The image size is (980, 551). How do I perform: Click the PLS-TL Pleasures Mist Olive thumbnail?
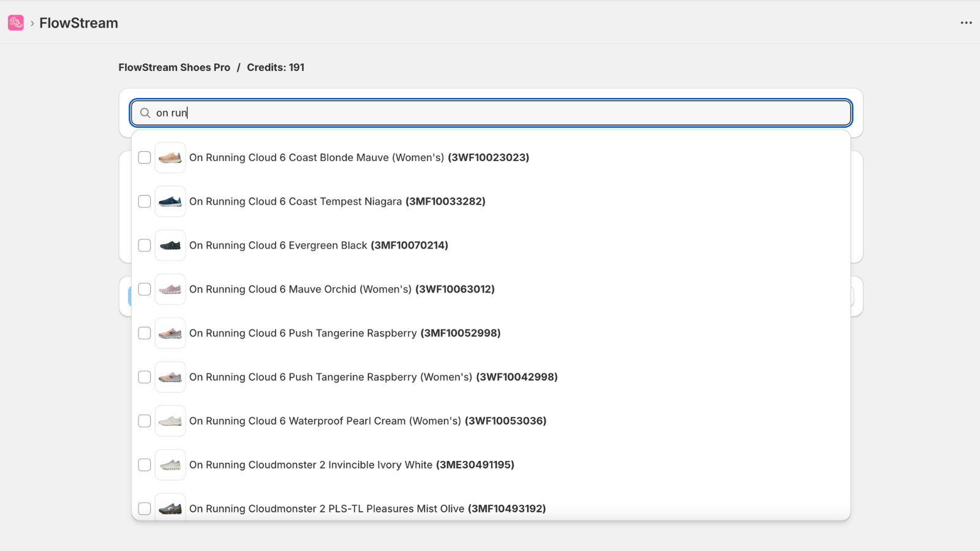click(x=170, y=508)
